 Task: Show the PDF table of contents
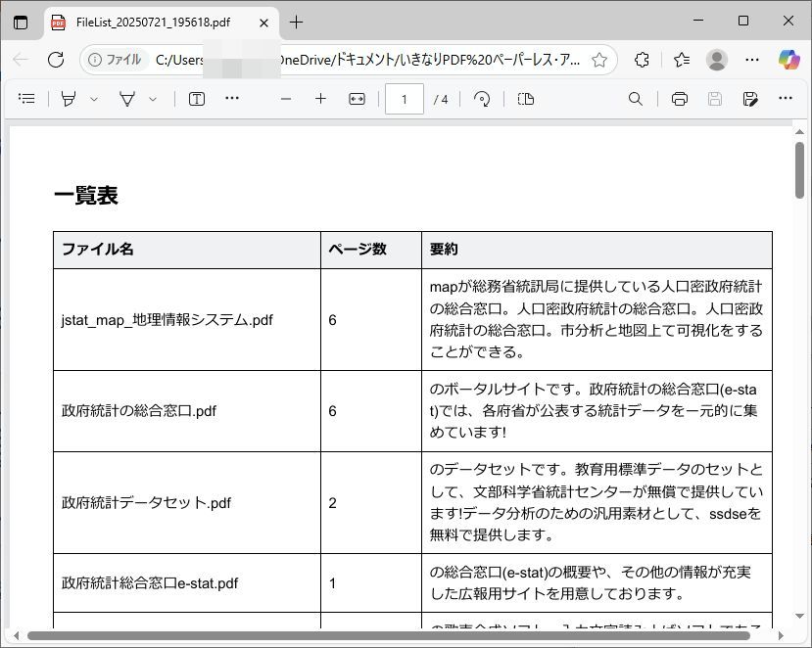(x=26, y=98)
